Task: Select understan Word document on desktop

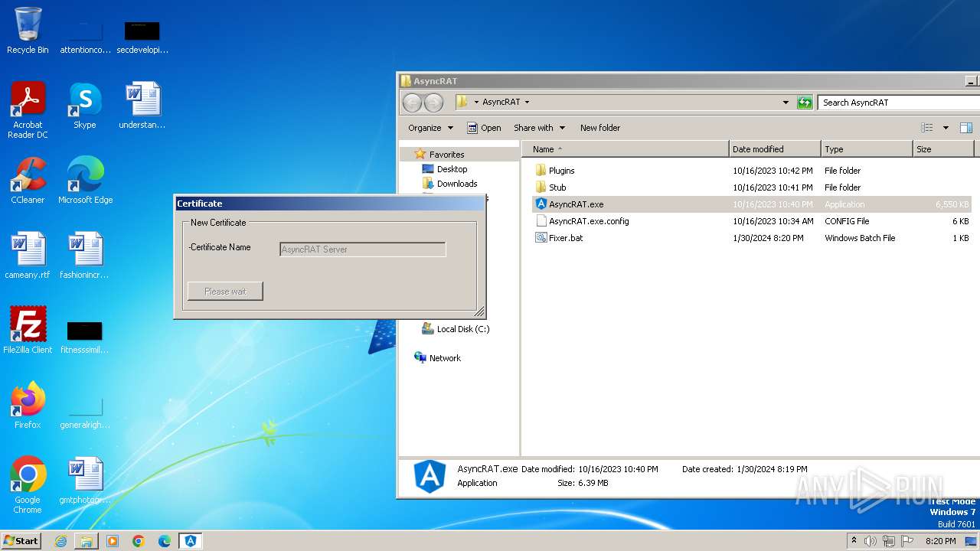Action: pos(142,106)
